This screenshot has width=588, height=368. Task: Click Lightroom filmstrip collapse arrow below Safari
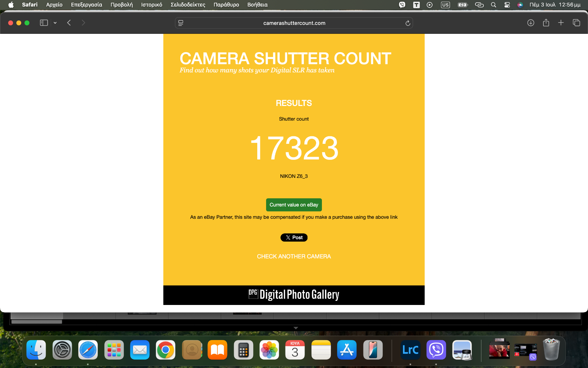(296, 328)
